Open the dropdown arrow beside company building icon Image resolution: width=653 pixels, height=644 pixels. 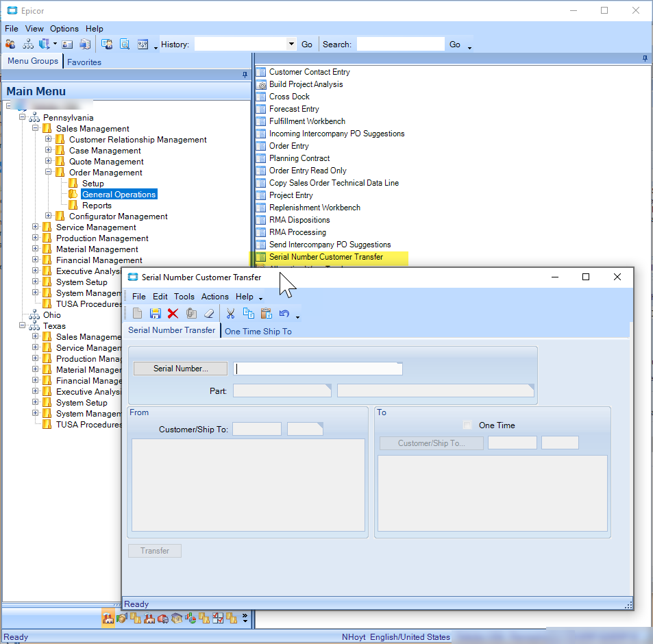point(55,44)
